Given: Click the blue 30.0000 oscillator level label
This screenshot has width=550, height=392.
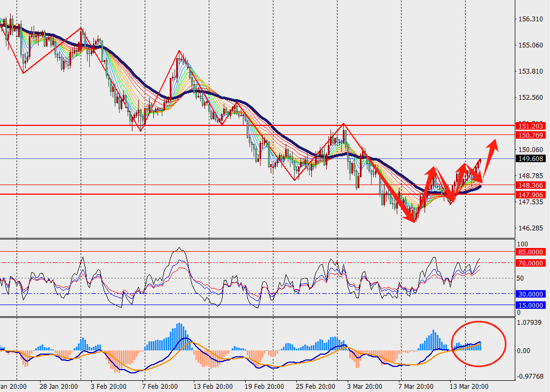Looking at the screenshot, I should point(530,294).
